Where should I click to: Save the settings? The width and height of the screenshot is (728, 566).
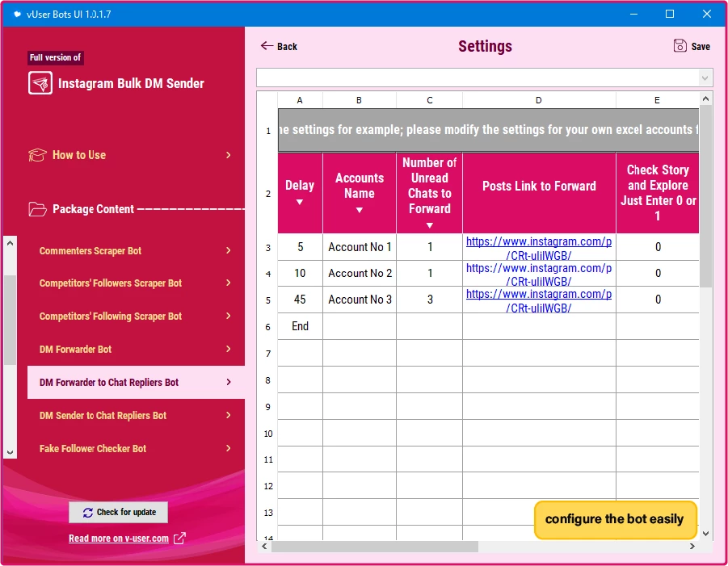pos(692,46)
